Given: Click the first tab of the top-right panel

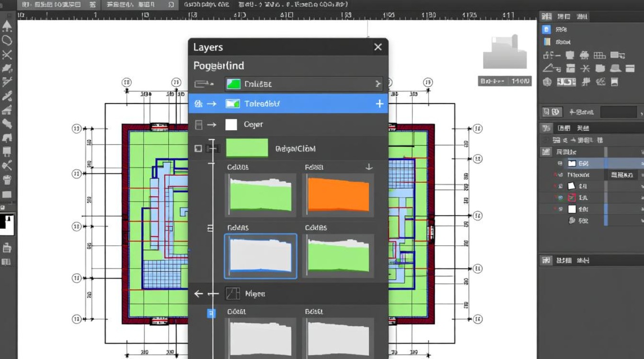Looking at the screenshot, I should pos(547,17).
